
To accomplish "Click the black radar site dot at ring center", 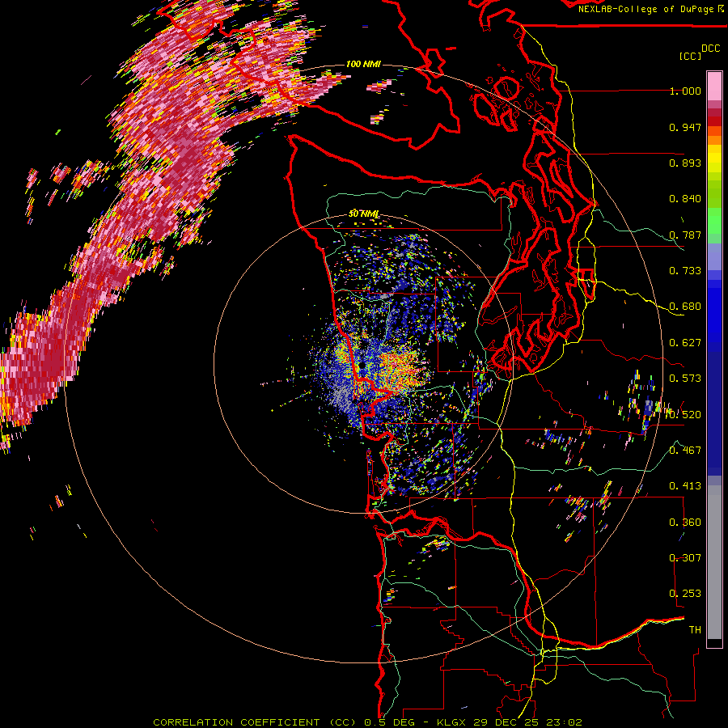I will pos(362,366).
